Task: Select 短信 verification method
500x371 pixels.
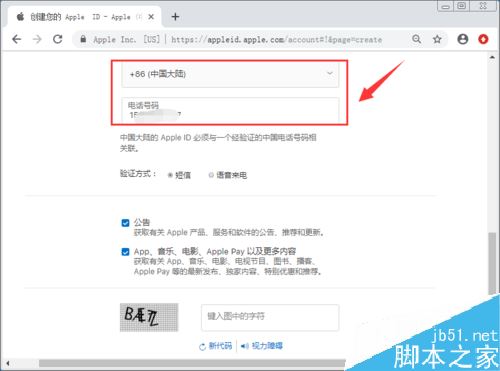Action: pos(170,175)
